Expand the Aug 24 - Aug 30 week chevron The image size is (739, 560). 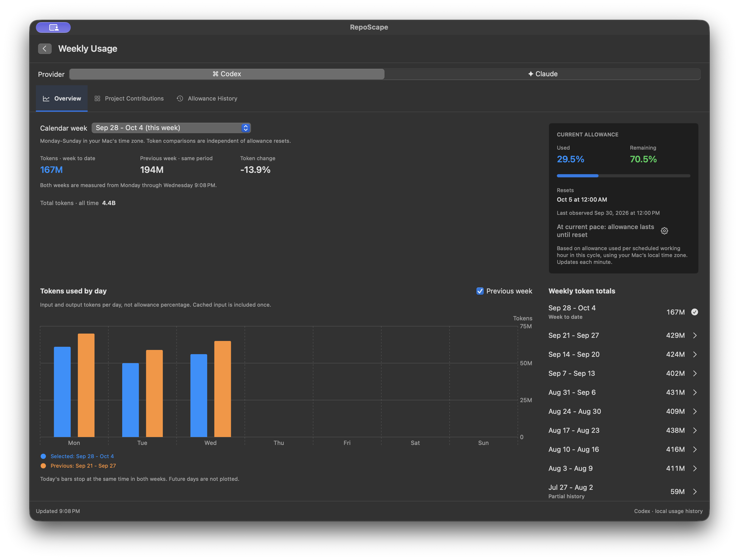tap(695, 412)
